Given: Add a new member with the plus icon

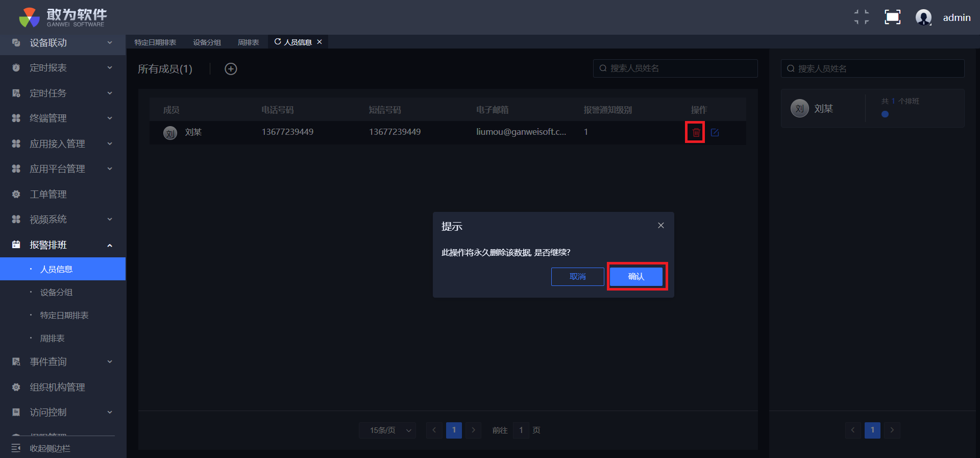Looking at the screenshot, I should [x=231, y=69].
